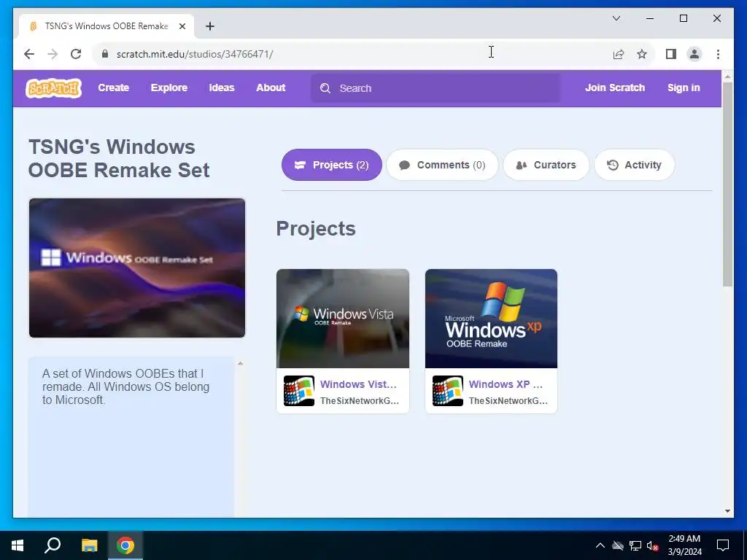
Task: Open File Explorer from the taskbar
Action: pyautogui.click(x=89, y=545)
